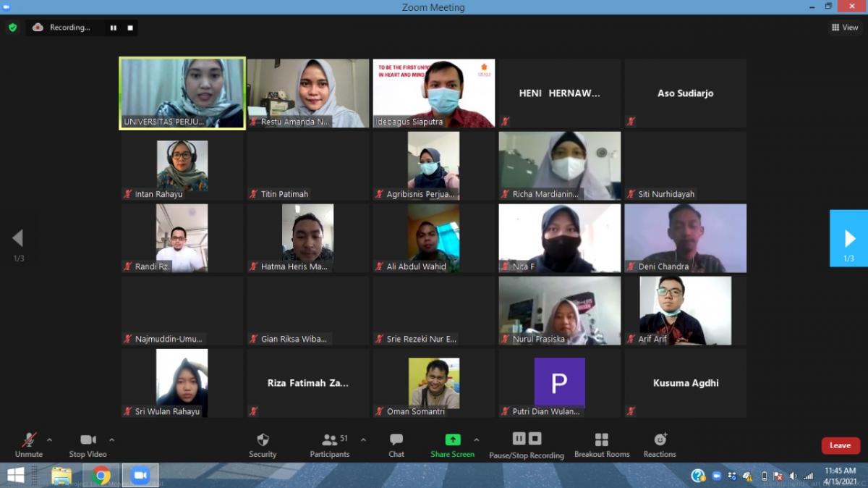Open the Reactions menu

coord(660,440)
